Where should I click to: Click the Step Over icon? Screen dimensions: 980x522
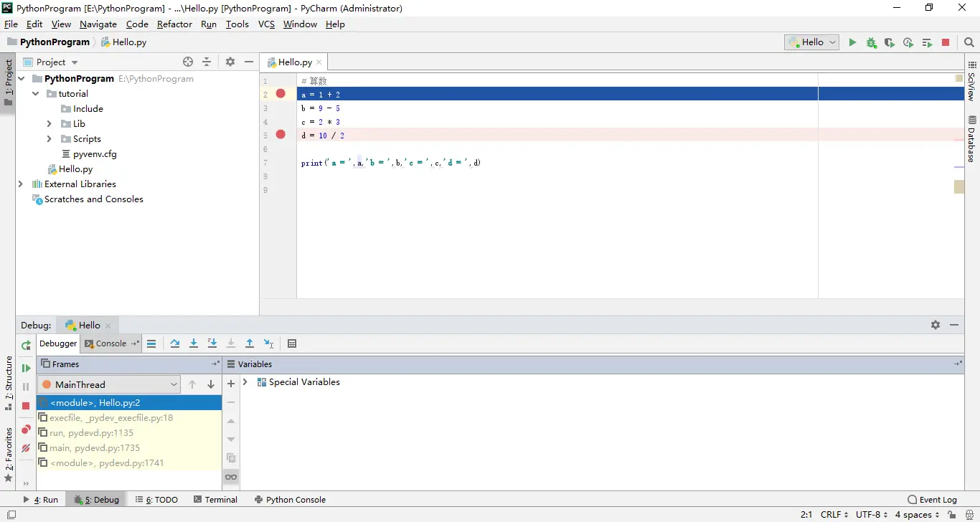coord(174,344)
